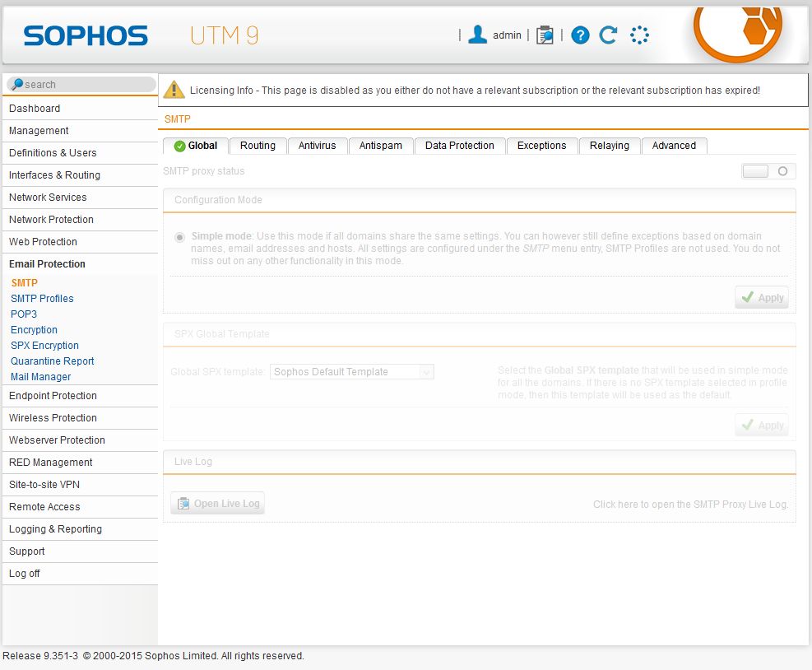This screenshot has height=670, width=812.
Task: Open the Global SPX template dropdown
Action: click(x=351, y=371)
